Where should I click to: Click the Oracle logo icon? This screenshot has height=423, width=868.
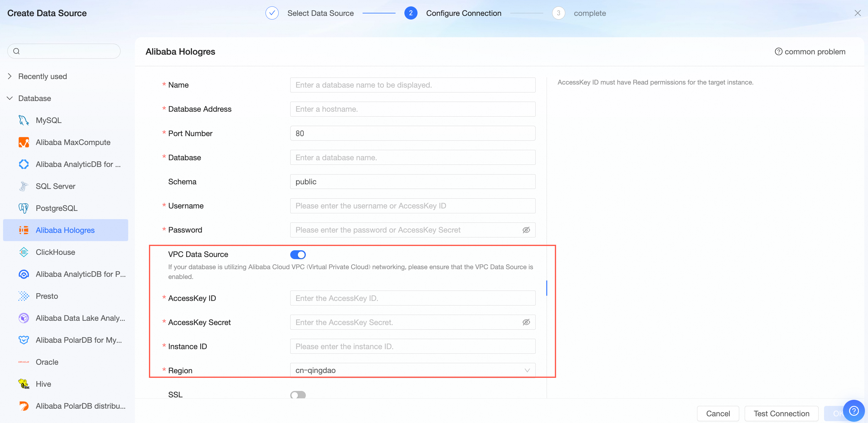[x=24, y=362]
